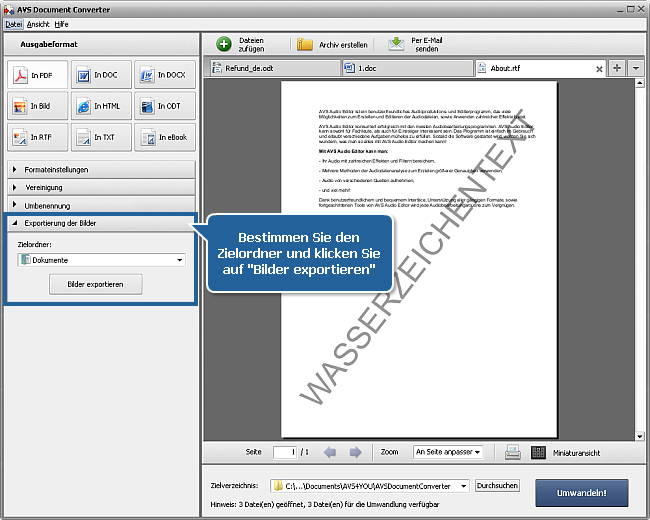Add a new tab with plus button
This screenshot has width=650, height=520.
pyautogui.click(x=617, y=68)
